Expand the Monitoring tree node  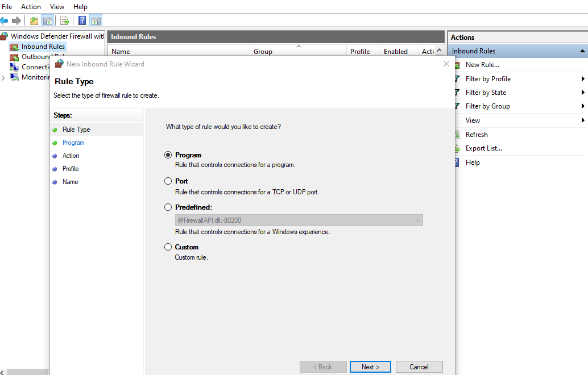click(x=4, y=77)
